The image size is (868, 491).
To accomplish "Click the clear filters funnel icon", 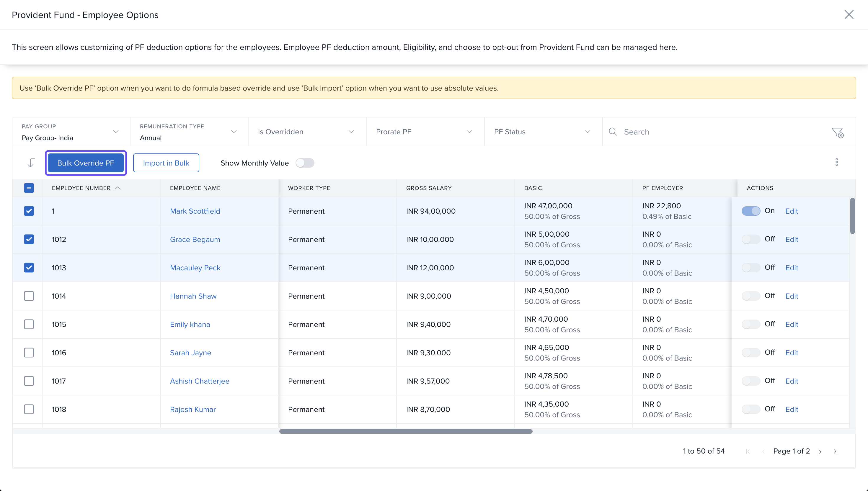I will pyautogui.click(x=837, y=132).
